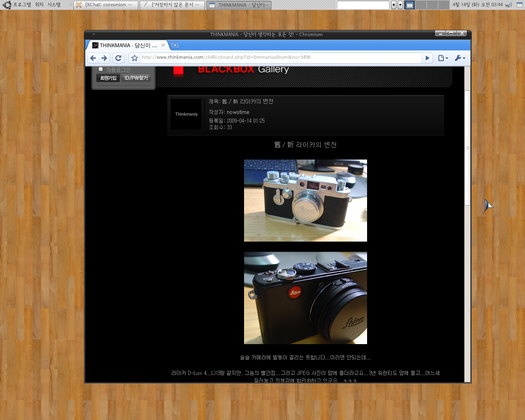Close the THINKMANIA browser tab
The width and height of the screenshot is (525, 420).
(163, 45)
